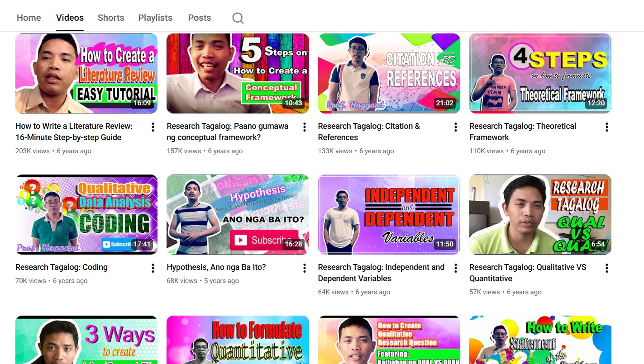Open options menu for Research Tagalog: Coding
The height and width of the screenshot is (364, 644).
(x=153, y=268)
